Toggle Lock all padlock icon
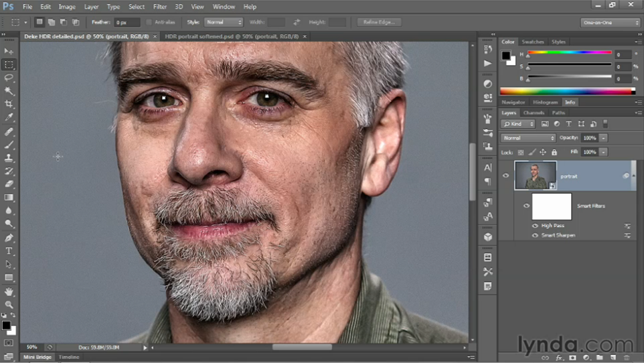Image resolution: width=644 pixels, height=363 pixels. point(554,152)
